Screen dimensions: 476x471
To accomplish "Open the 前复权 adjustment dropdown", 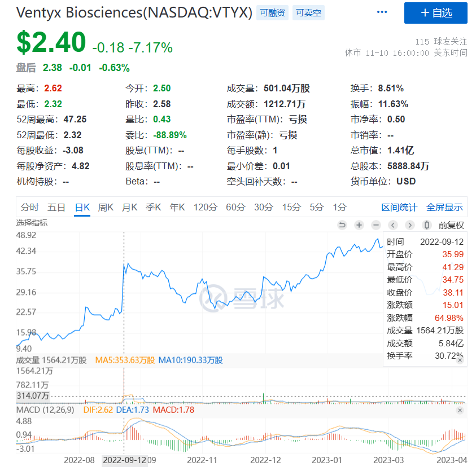I will click(451, 225).
